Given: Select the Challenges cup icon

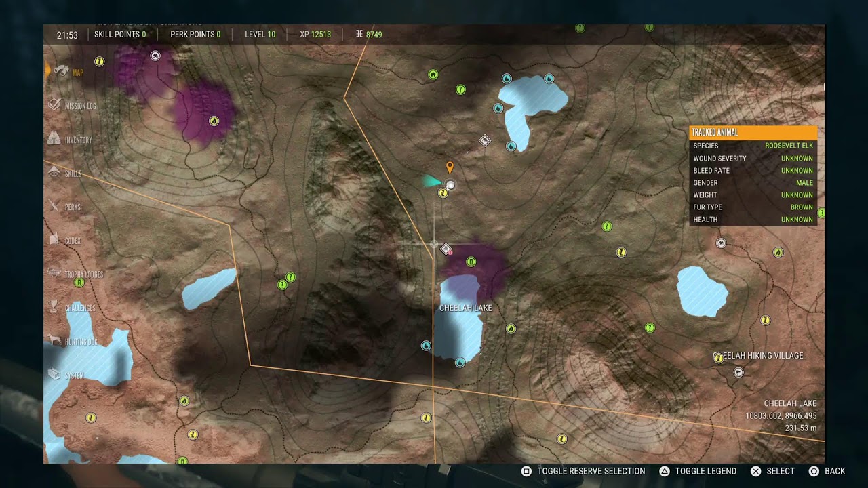Looking at the screenshot, I should (54, 308).
